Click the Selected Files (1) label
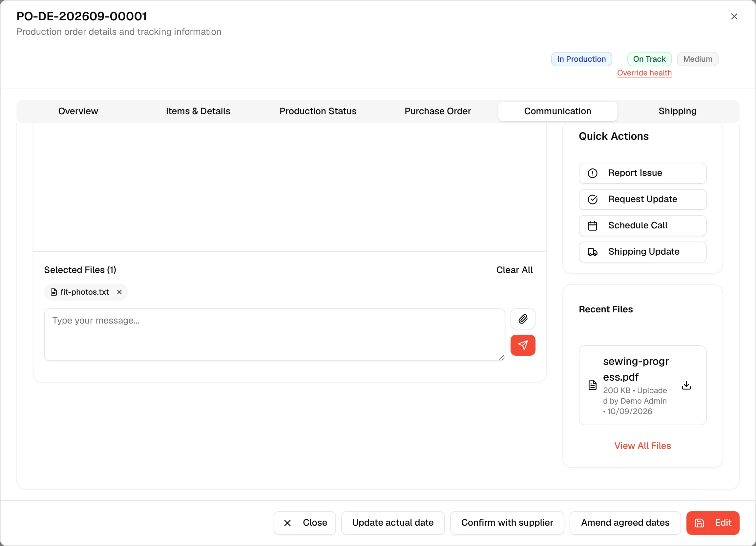Image resolution: width=756 pixels, height=546 pixels. (x=80, y=270)
